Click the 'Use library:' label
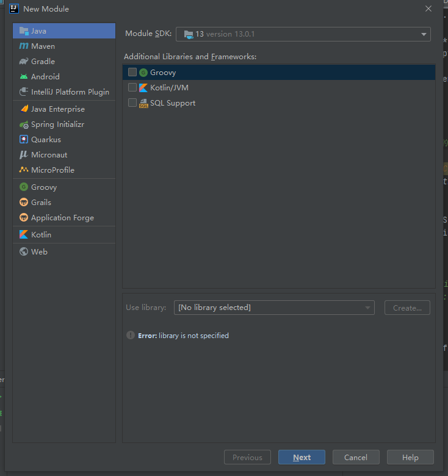The width and height of the screenshot is (448, 476). tap(146, 308)
